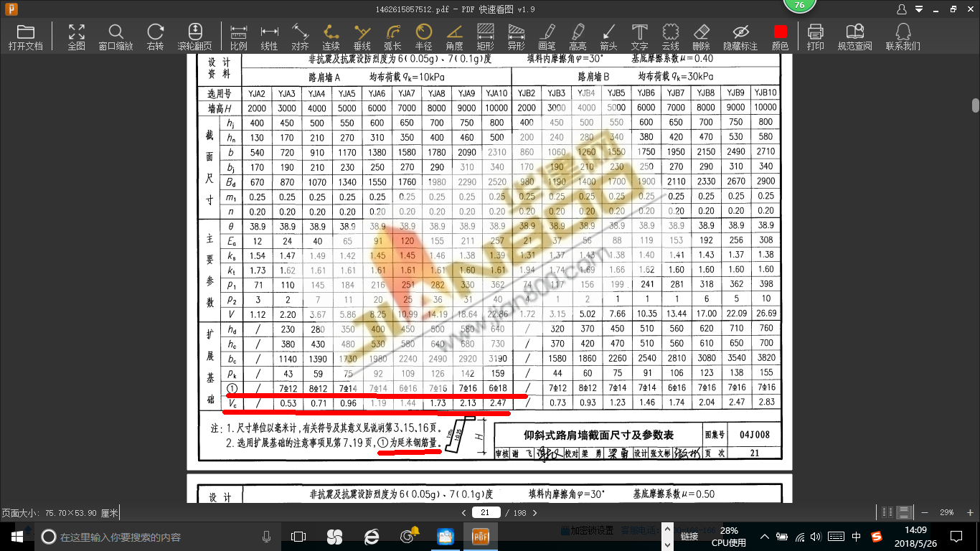Select the 异形 irregular area tool
The width and height of the screenshot is (980, 551).
click(x=517, y=37)
